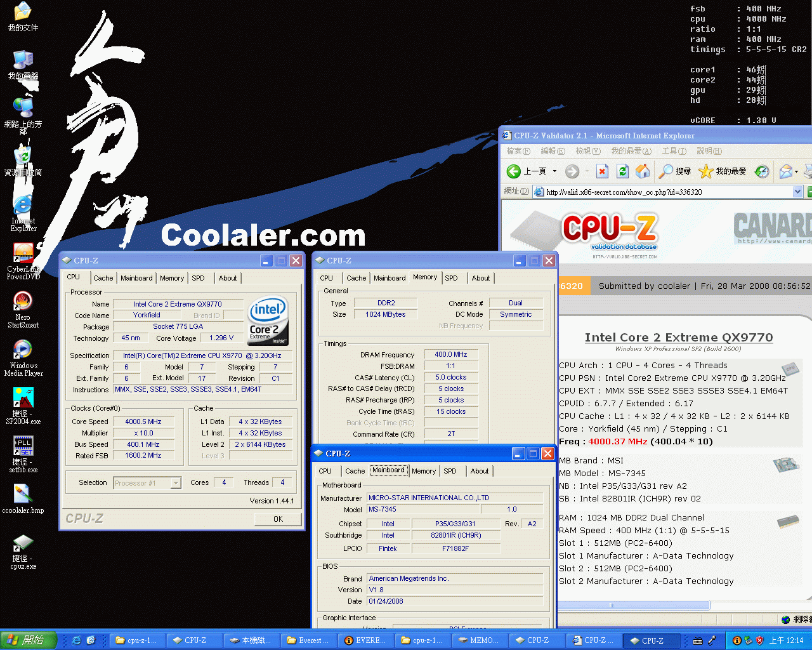The width and height of the screenshot is (812, 650).
Task: Select the 網路上的芳鄰 desktop icon
Action: coord(23,114)
